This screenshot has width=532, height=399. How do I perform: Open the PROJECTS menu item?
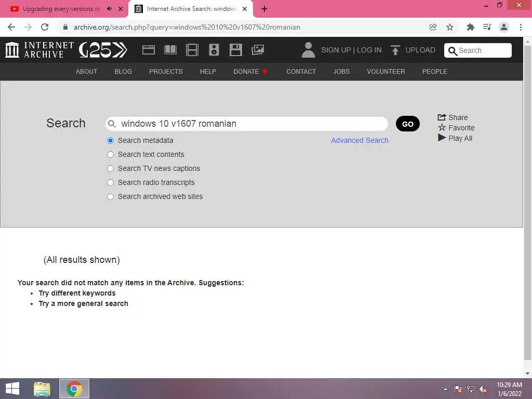pyautogui.click(x=166, y=72)
